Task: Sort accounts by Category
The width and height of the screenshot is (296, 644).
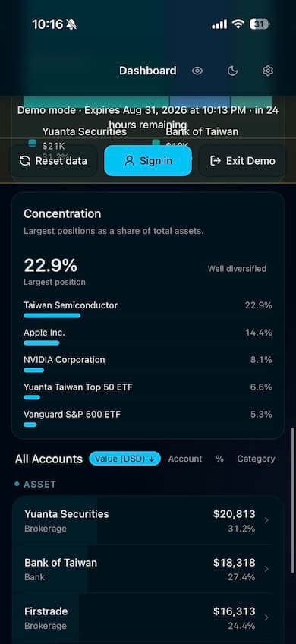Action: coord(256,459)
